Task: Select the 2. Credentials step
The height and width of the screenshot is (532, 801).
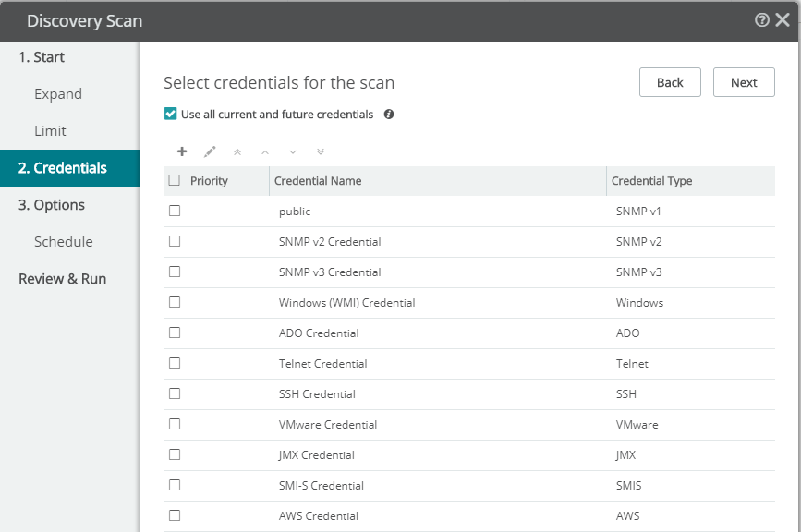Action: [70, 168]
